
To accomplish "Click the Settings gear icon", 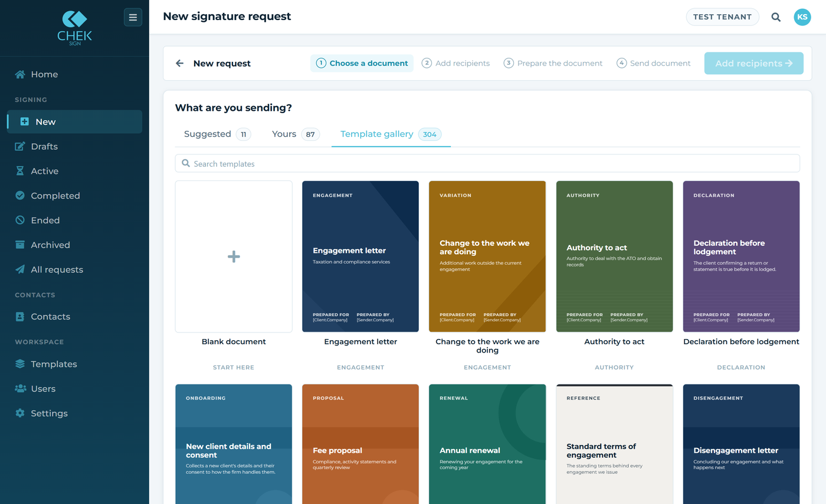I will point(20,413).
